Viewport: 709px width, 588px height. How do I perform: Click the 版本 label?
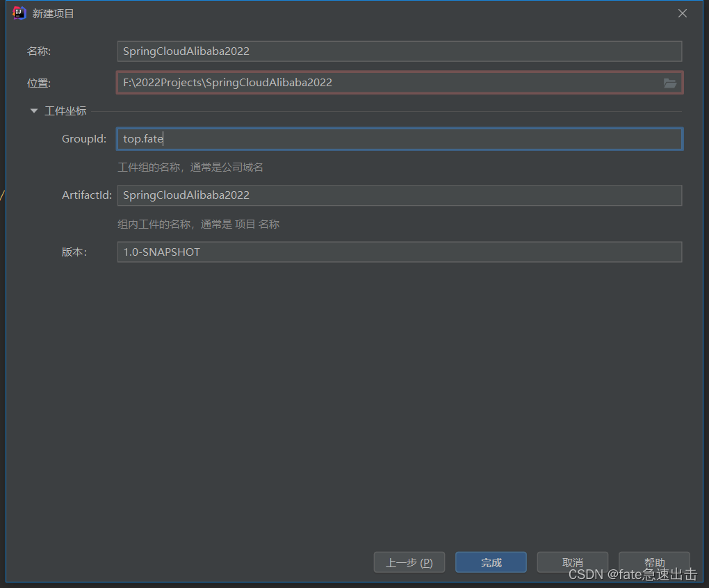(x=74, y=252)
